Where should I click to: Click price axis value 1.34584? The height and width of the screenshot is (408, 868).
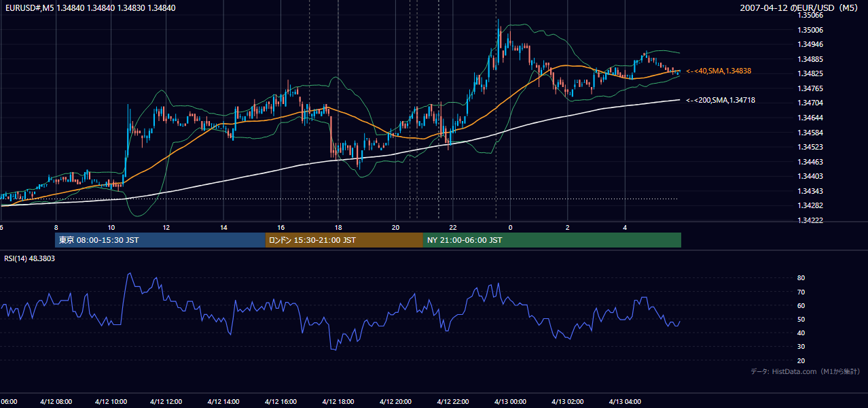[810, 133]
